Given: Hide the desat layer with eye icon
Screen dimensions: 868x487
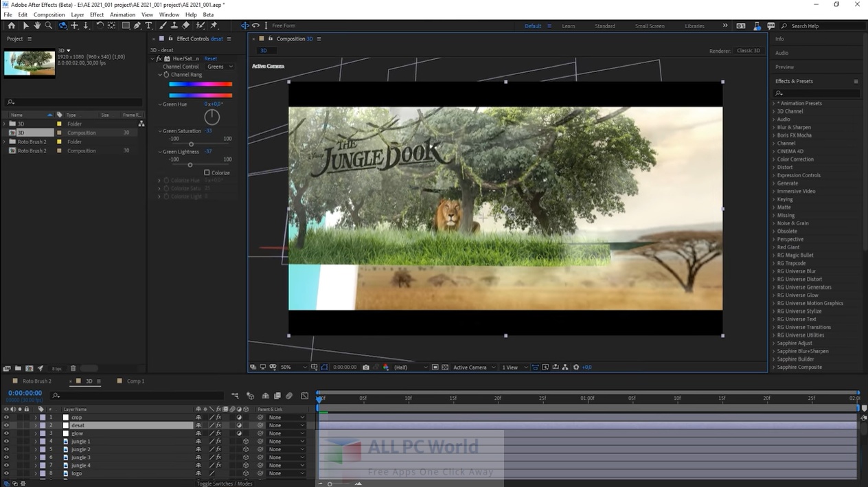Looking at the screenshot, I should pyautogui.click(x=6, y=425).
